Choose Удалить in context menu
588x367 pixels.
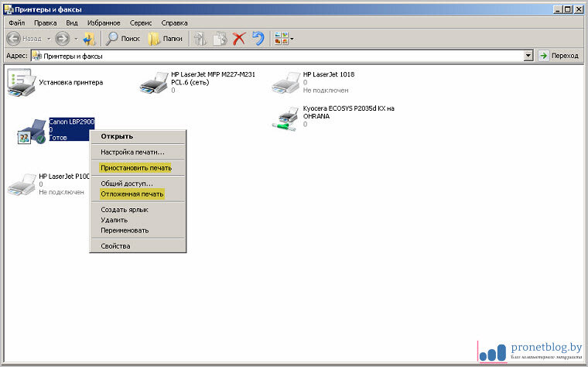(138, 220)
